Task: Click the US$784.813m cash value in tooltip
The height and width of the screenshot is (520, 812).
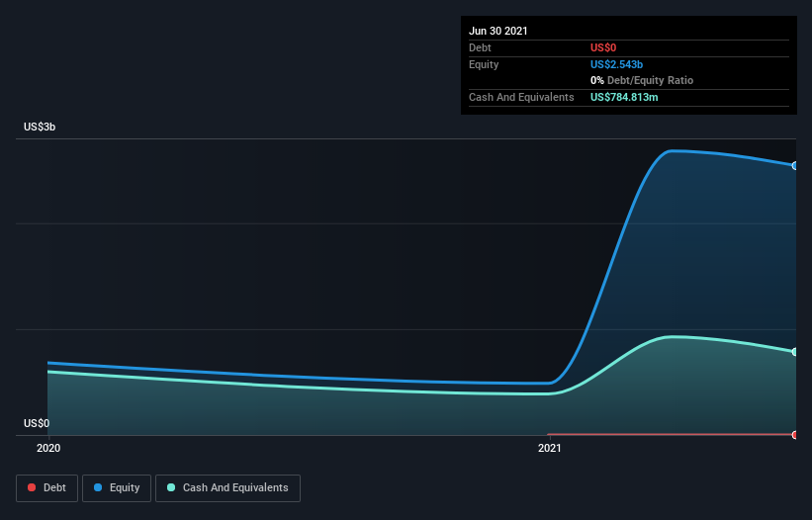Action: pos(624,97)
